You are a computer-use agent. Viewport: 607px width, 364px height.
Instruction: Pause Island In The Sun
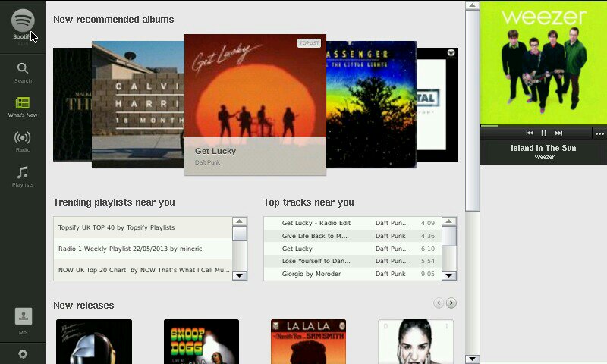[544, 133]
